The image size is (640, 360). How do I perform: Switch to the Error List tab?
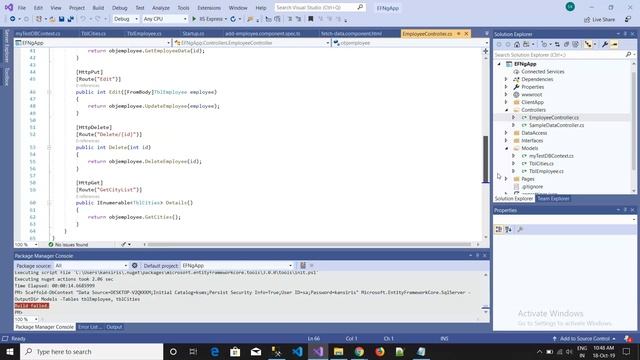tap(89, 327)
